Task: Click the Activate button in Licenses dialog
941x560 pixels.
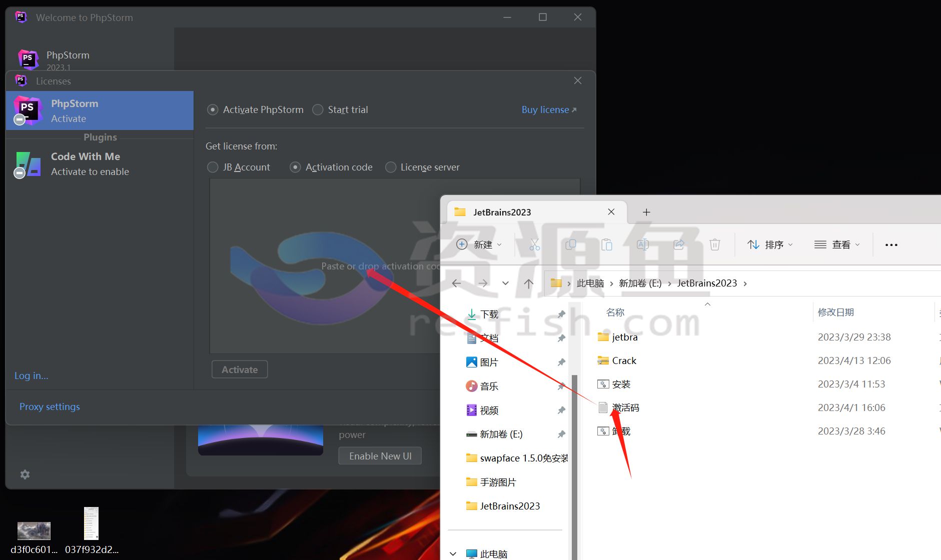Action: coord(240,369)
